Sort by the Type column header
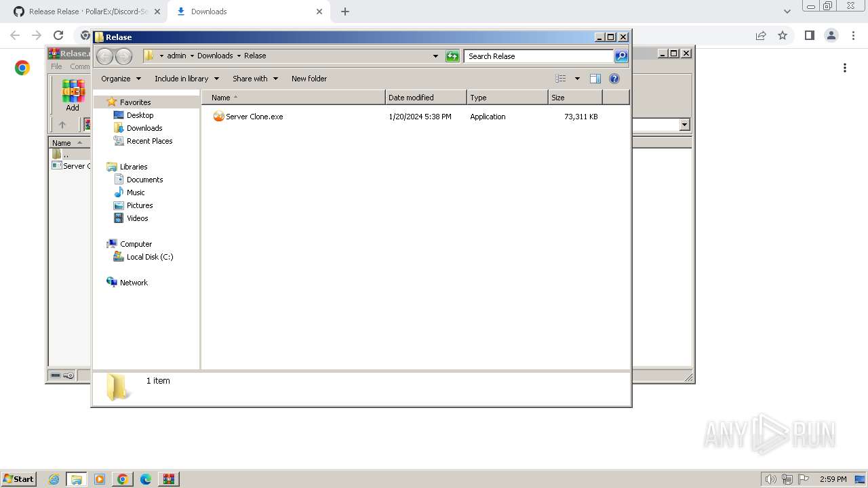 point(507,98)
